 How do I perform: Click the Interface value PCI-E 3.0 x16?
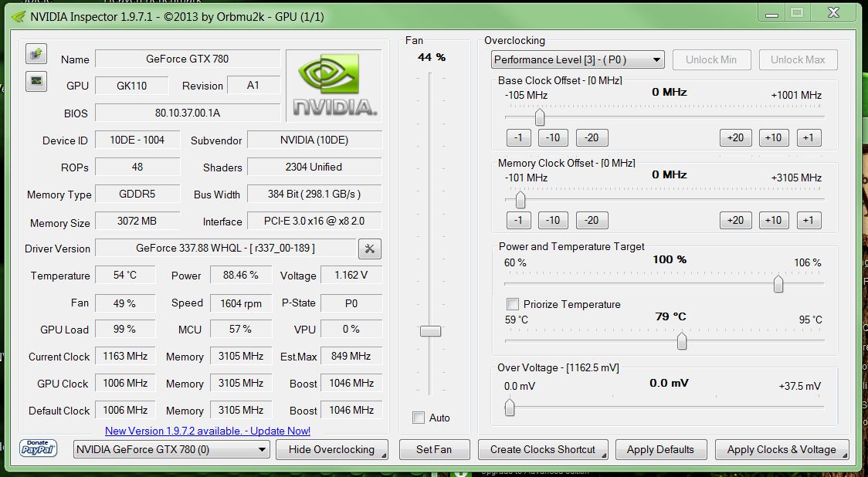(314, 222)
